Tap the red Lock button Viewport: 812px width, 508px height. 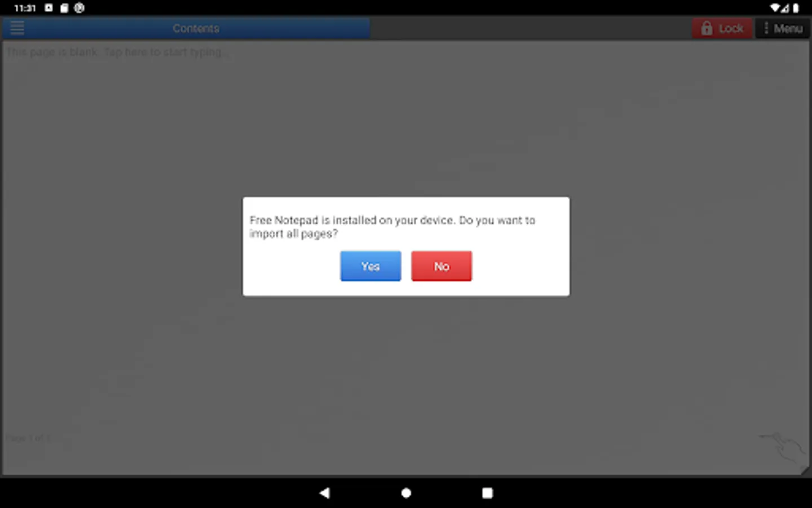coord(722,28)
